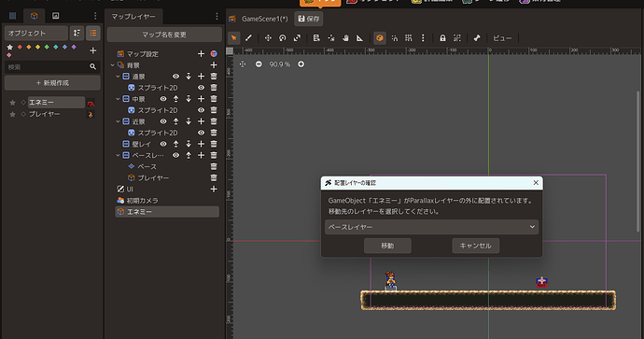Toggle visibility of the 遠景 layer

tap(175, 77)
